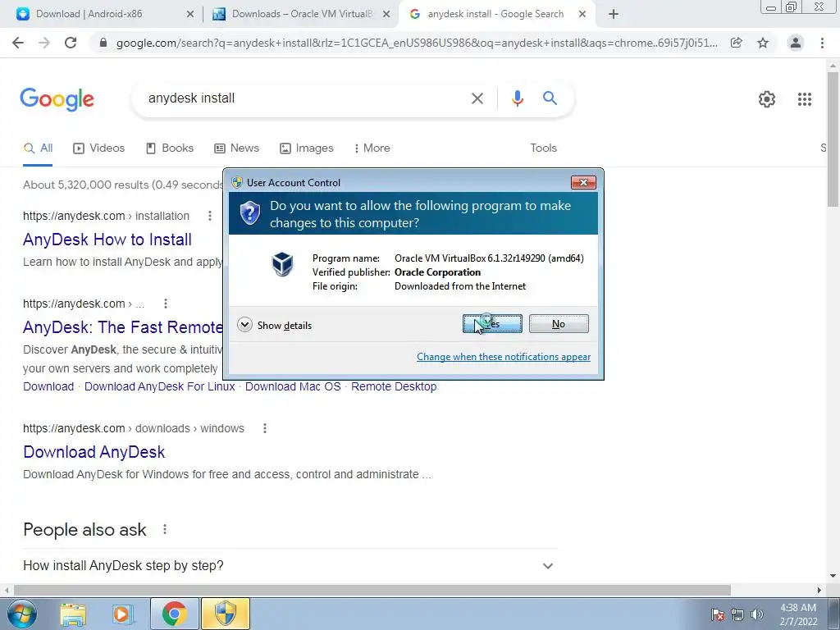Switch to Images results
The image size is (840, 630).
pyautogui.click(x=307, y=148)
